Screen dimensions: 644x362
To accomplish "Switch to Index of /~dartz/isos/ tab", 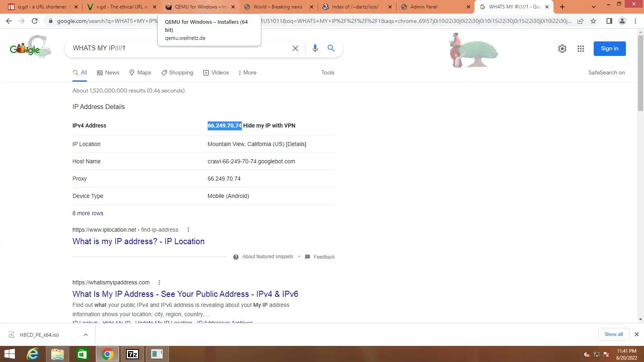I will (x=356, y=7).
